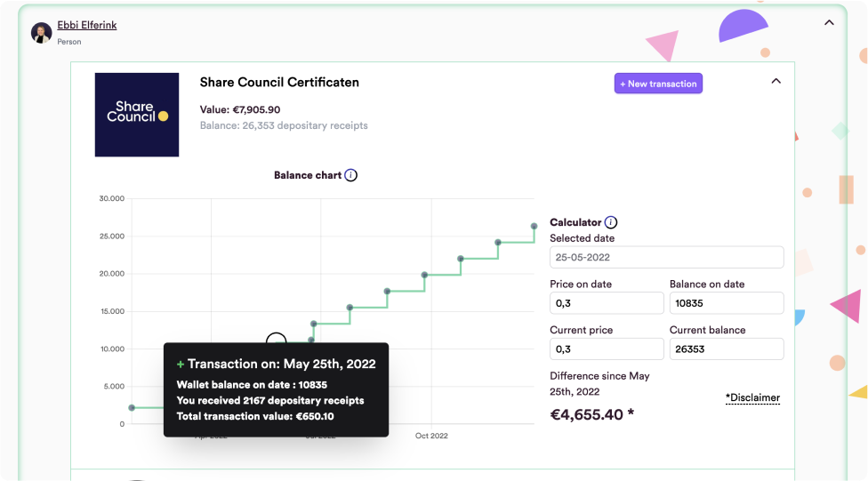
Task: Open Ebbi Elferink profile link
Action: [87, 25]
